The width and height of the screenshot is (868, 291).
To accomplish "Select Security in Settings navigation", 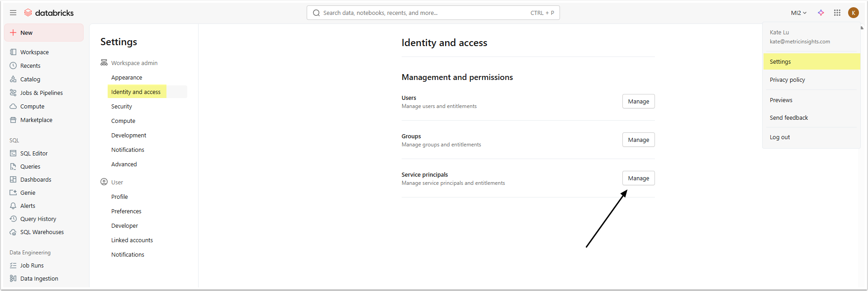I will pos(122,106).
